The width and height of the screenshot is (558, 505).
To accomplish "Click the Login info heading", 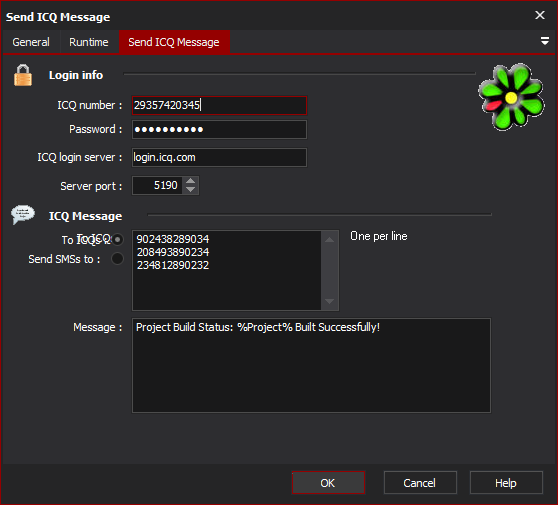I will click(76, 75).
